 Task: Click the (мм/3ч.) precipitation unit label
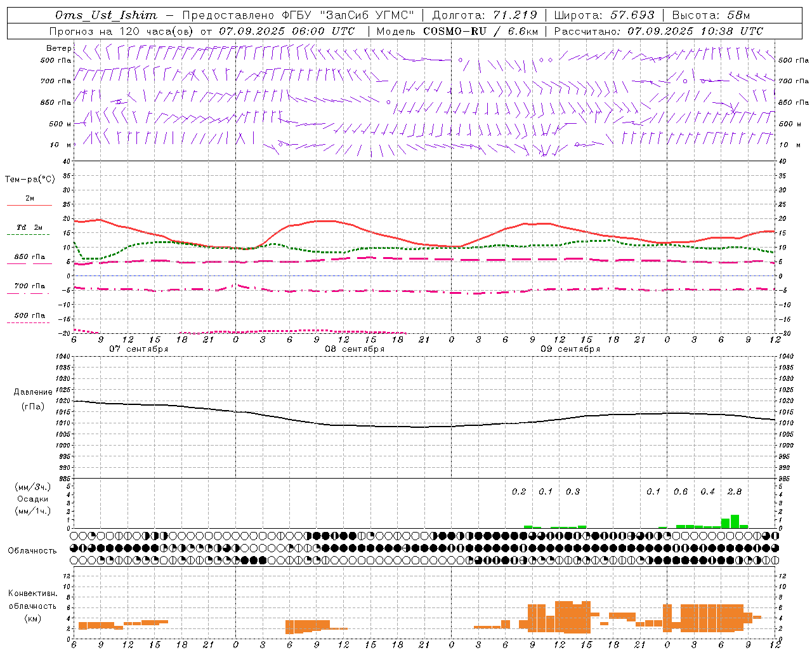click(33, 487)
